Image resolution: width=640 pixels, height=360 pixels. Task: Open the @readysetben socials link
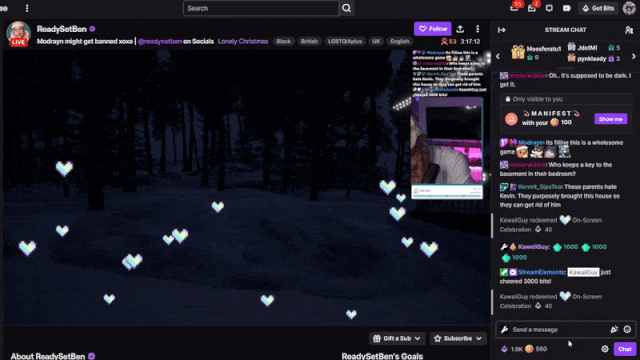coord(160,41)
